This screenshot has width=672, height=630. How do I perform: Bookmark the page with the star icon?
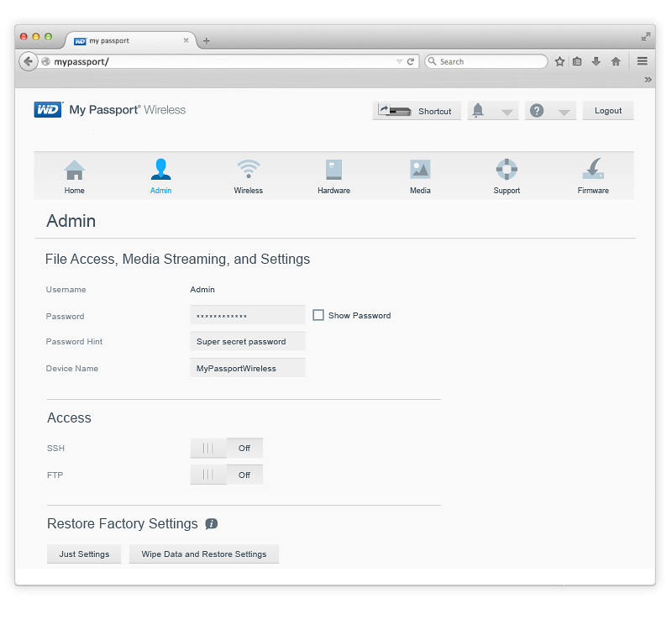(559, 61)
